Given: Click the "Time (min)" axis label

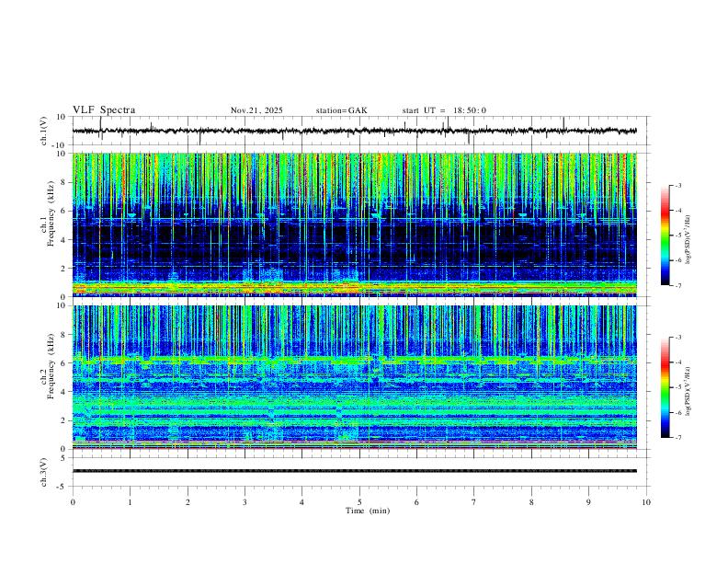Looking at the screenshot, I should point(368,511).
